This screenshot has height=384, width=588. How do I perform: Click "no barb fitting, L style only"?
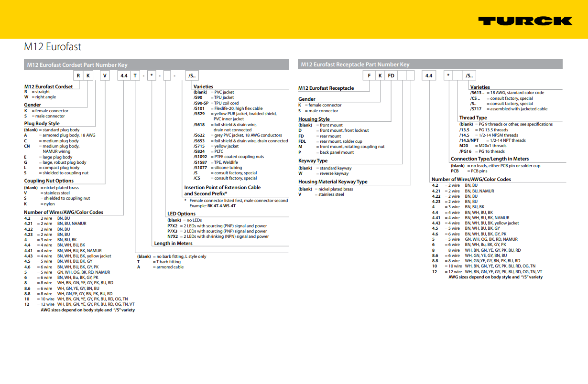point(172,256)
